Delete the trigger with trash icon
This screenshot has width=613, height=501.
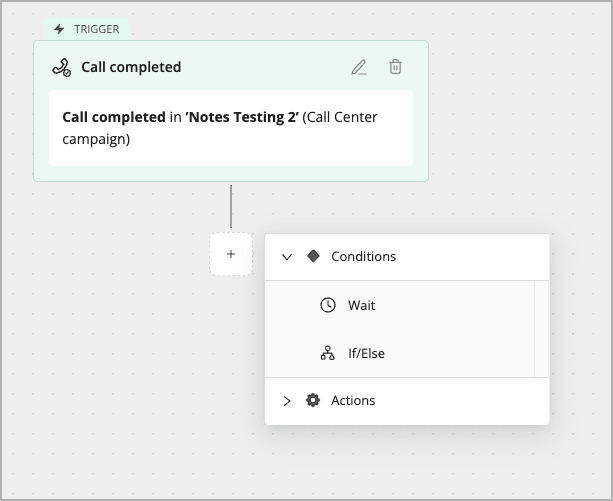pos(395,67)
